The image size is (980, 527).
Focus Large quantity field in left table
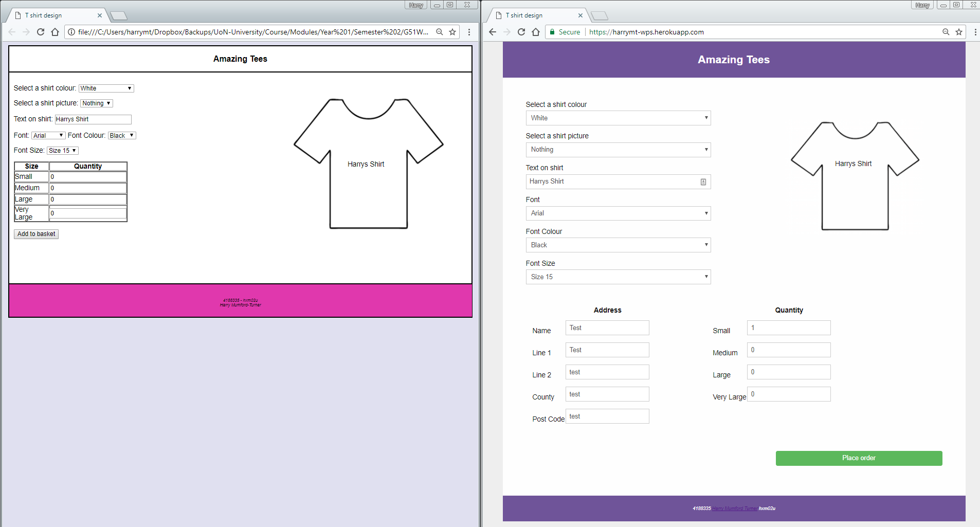[88, 199]
